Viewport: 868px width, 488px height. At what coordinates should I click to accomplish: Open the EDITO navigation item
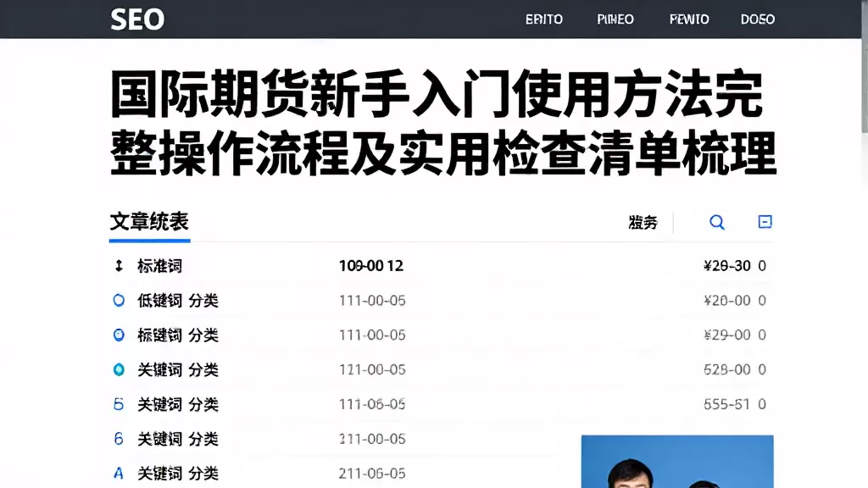[x=543, y=19]
